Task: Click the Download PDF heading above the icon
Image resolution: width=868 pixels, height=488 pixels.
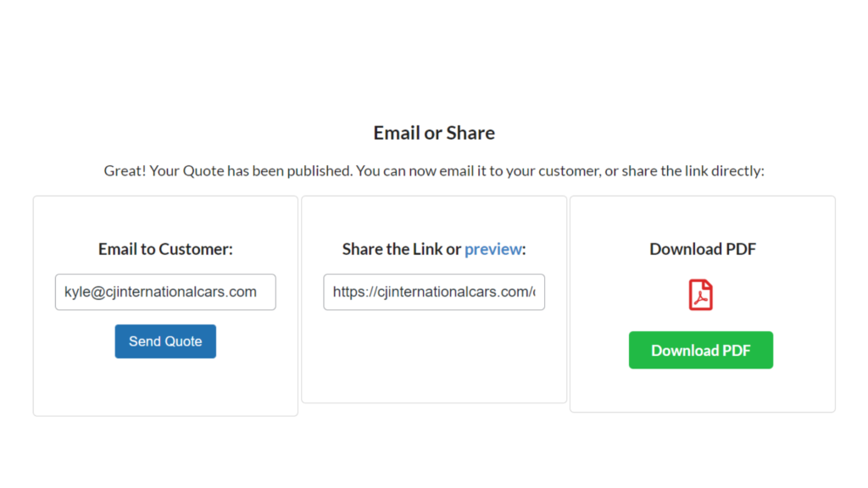Action: (x=702, y=249)
